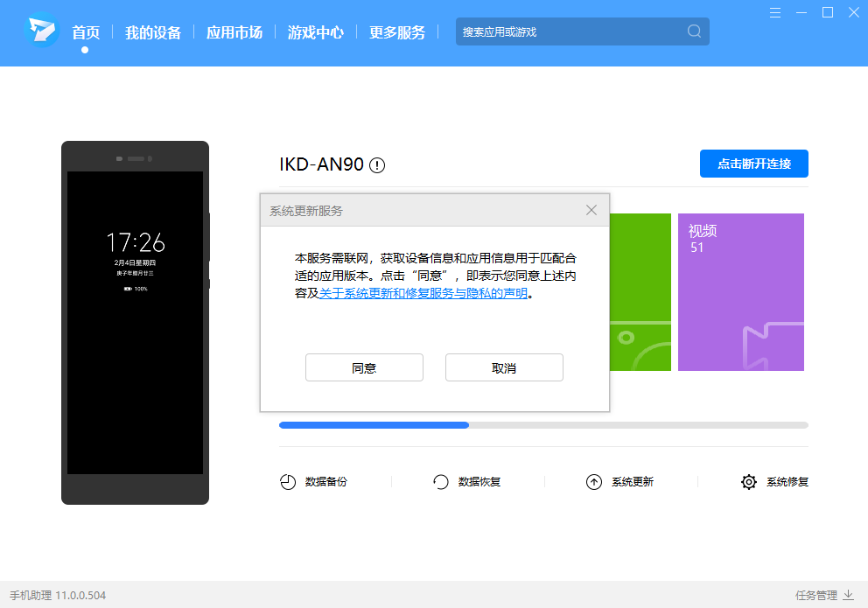
Task: Focus the 搜索应用或游戏 search field
Action: click(583, 31)
